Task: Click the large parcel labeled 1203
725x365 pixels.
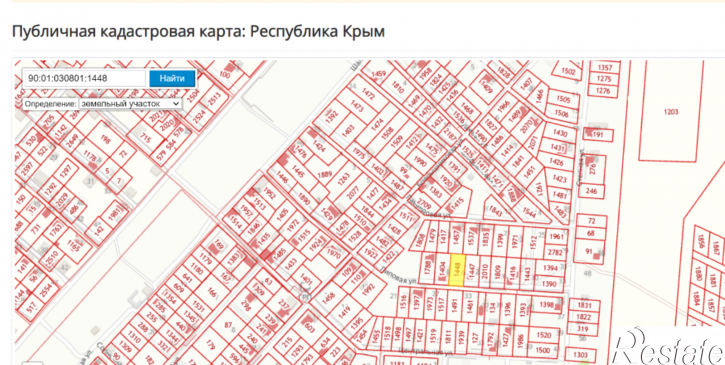Action: pos(671,111)
